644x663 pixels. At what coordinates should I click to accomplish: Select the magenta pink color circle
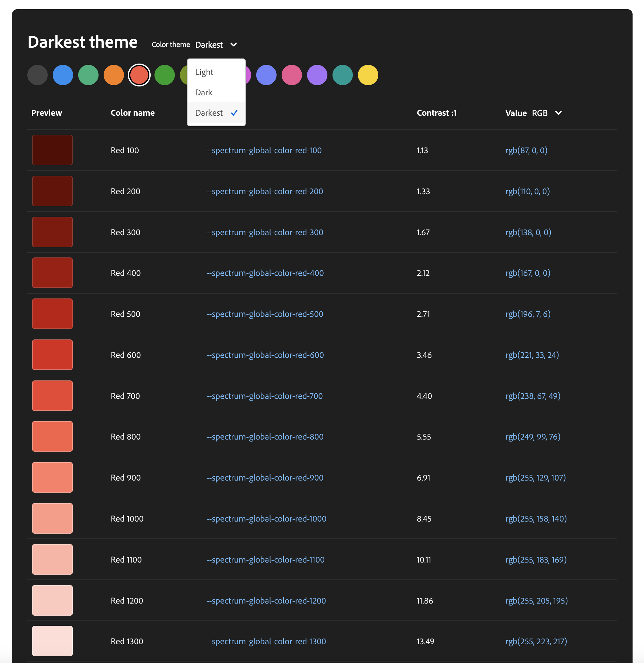[x=291, y=75]
